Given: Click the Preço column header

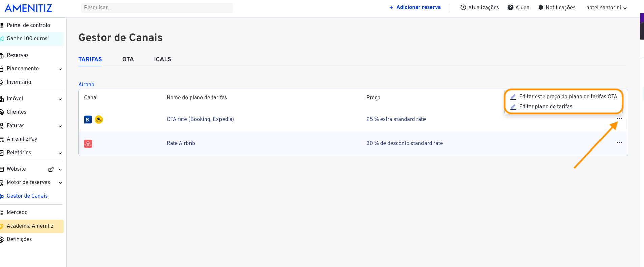Looking at the screenshot, I should [373, 98].
